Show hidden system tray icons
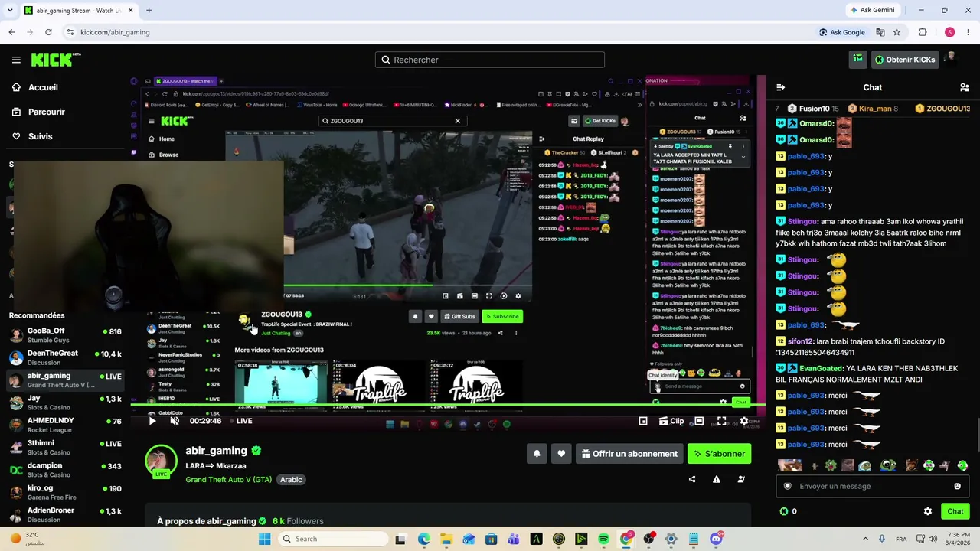 (x=867, y=539)
